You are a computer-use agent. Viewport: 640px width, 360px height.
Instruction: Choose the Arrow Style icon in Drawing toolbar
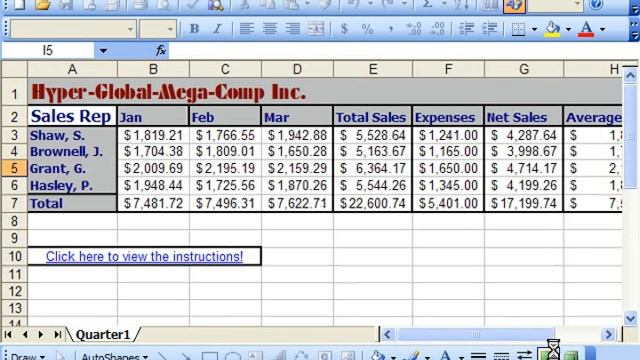[524, 356]
